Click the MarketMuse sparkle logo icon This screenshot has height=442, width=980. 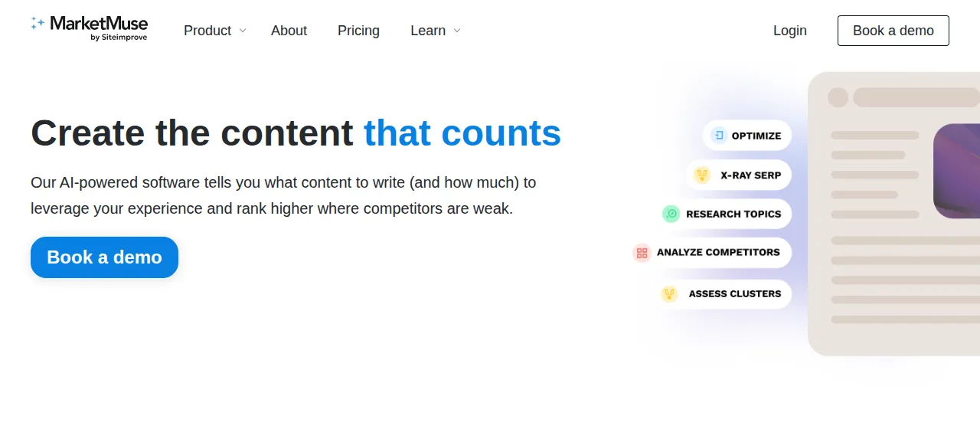point(38,23)
